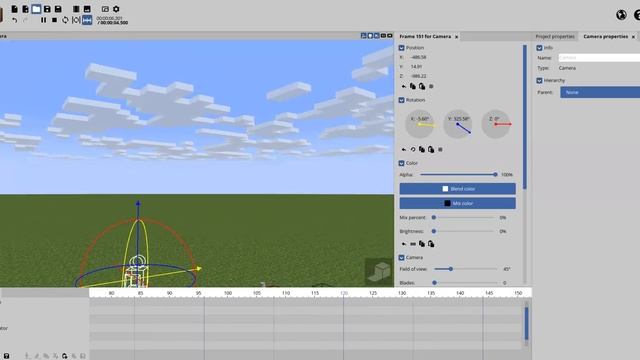Open the Parent dropdown showing None

click(600, 92)
